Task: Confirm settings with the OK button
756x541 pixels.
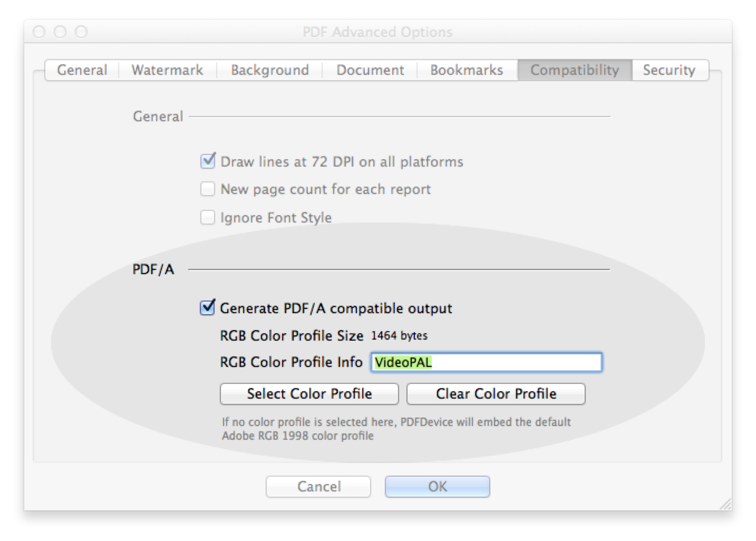Action: 438,486
